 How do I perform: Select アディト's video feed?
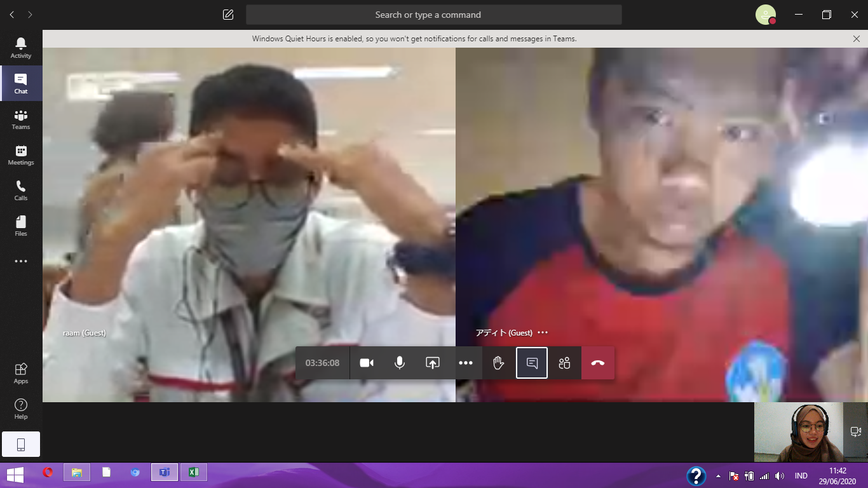tap(661, 225)
